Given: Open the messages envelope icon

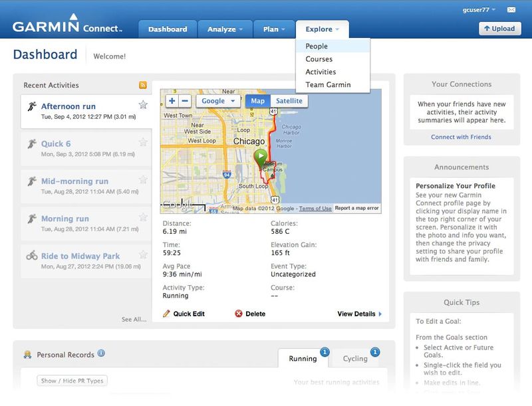Looking at the screenshot, I should click(x=511, y=9).
